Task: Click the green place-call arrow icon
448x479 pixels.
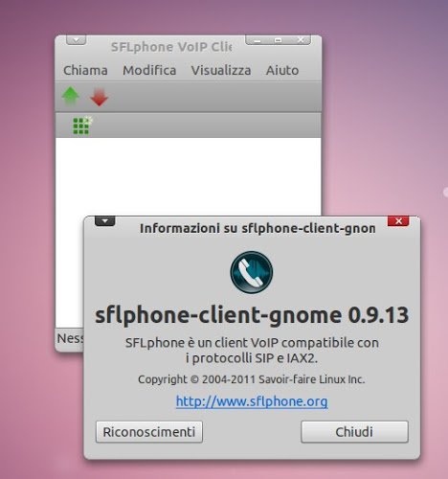Action: click(x=70, y=96)
